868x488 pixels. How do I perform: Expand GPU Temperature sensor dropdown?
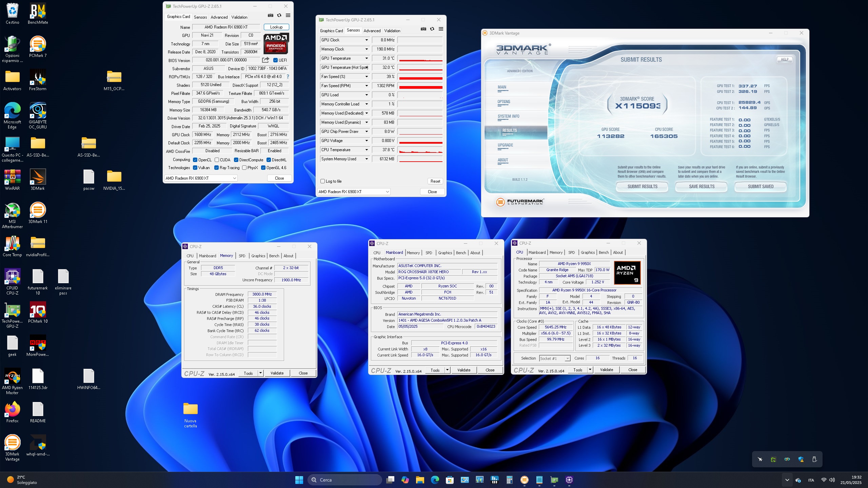(367, 58)
